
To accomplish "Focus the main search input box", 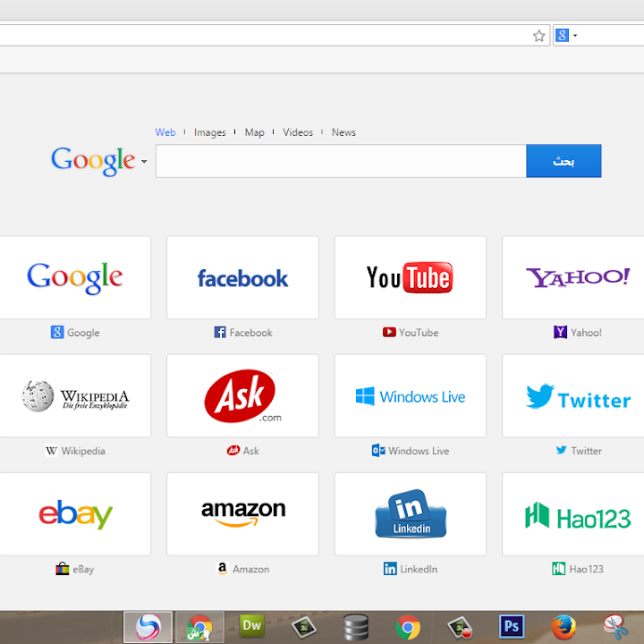I will pos(341,161).
